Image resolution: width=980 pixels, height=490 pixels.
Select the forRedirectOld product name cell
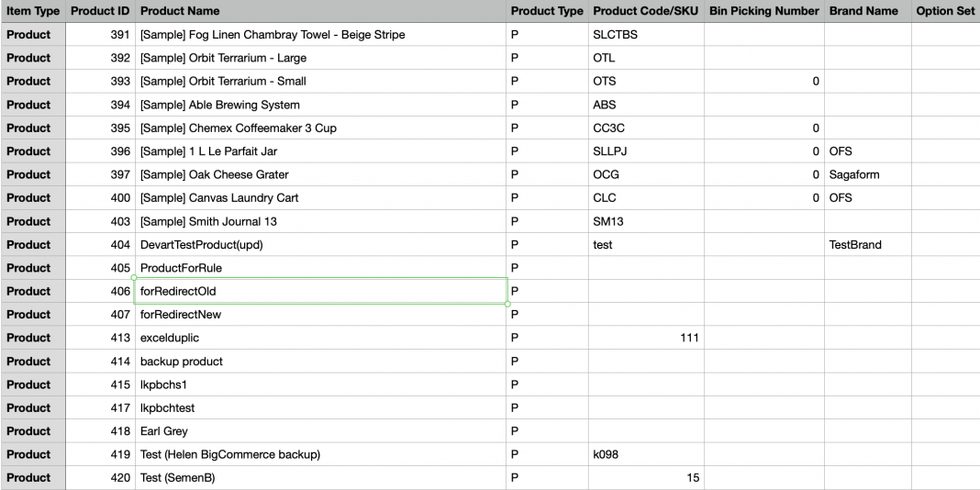[x=320, y=291]
